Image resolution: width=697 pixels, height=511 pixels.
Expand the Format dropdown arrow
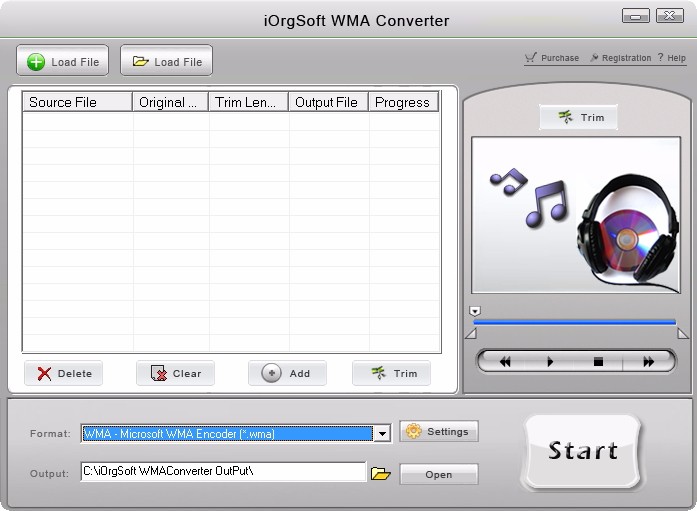pyautogui.click(x=382, y=434)
